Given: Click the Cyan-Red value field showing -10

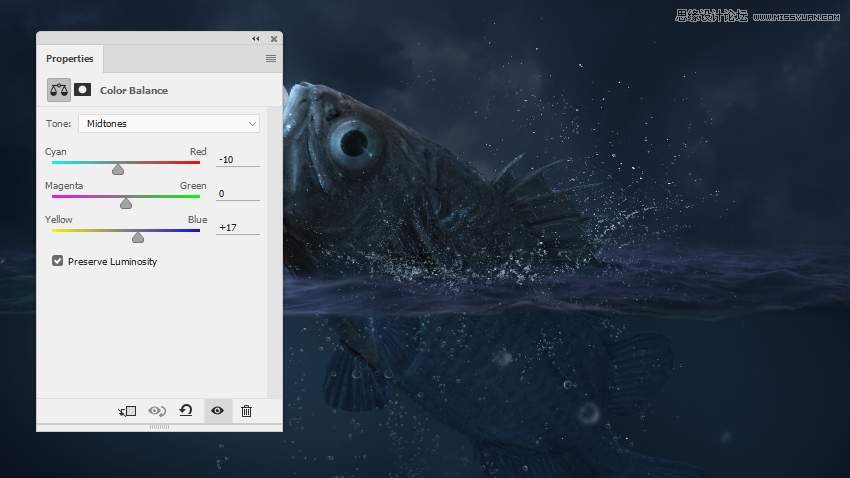Looking at the screenshot, I should coord(238,160).
